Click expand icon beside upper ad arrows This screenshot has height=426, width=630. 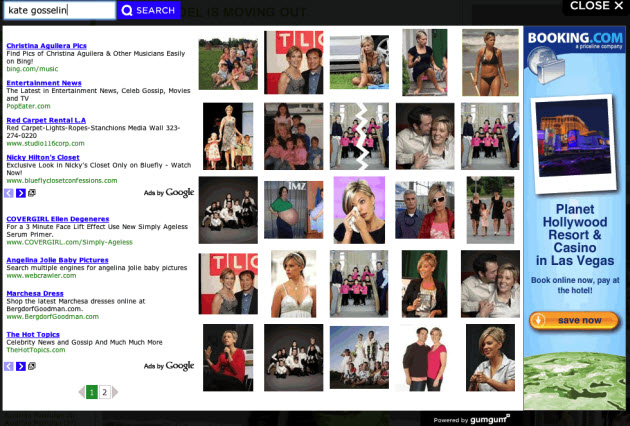pyautogui.click(x=32, y=193)
